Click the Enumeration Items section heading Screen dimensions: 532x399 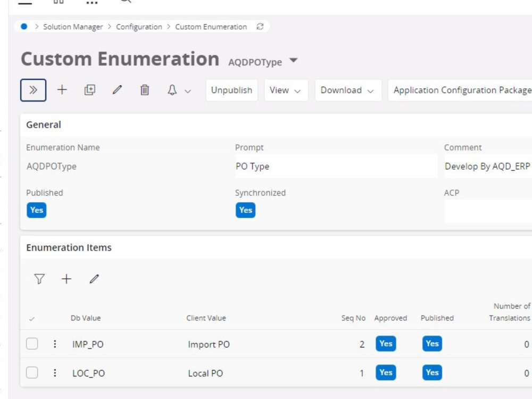coord(69,247)
